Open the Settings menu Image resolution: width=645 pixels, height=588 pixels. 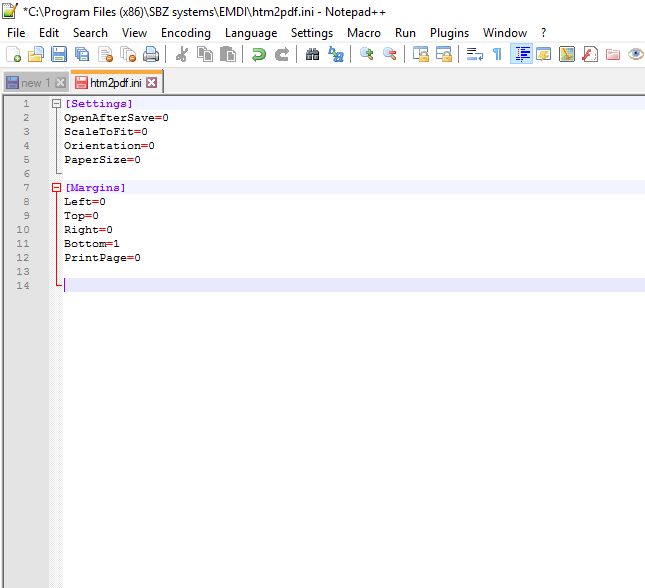(312, 33)
